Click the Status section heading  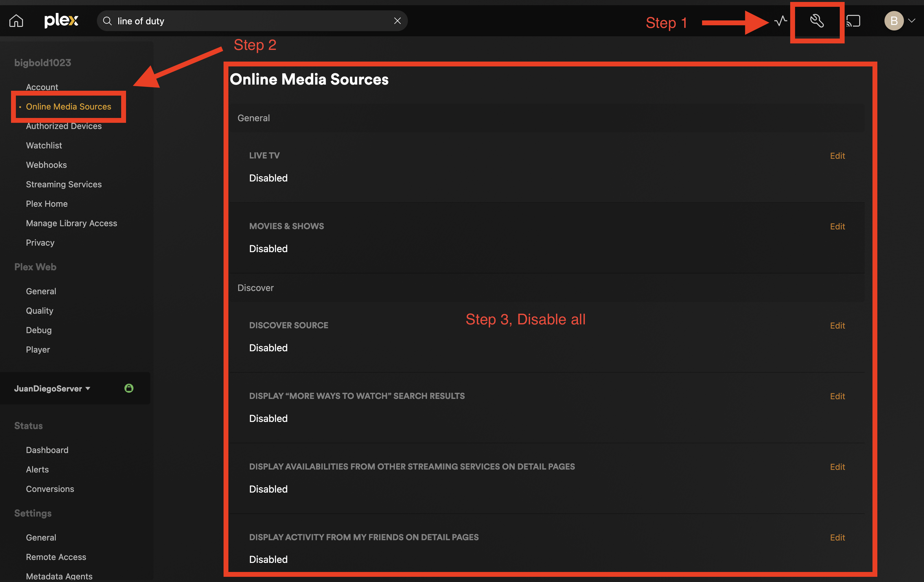[29, 426]
